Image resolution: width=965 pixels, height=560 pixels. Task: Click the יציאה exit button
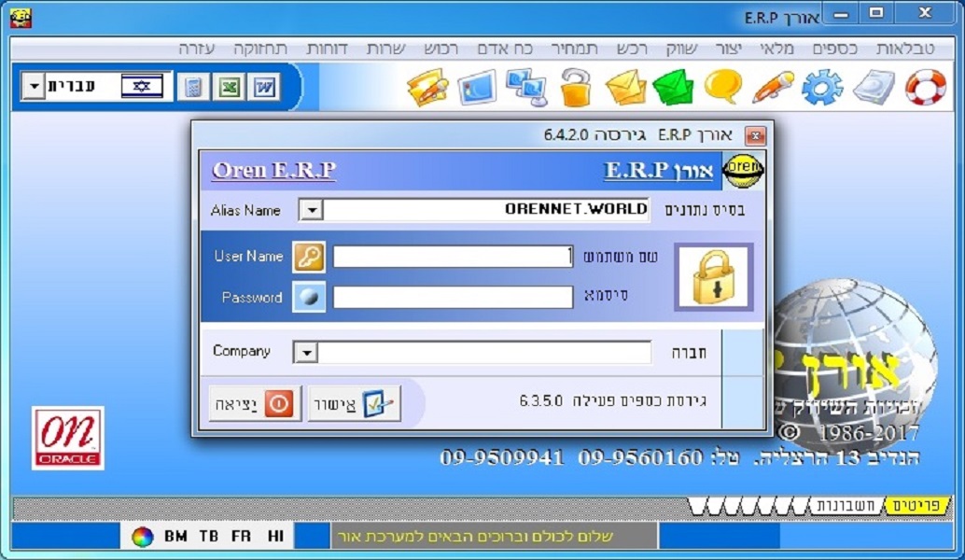(255, 404)
